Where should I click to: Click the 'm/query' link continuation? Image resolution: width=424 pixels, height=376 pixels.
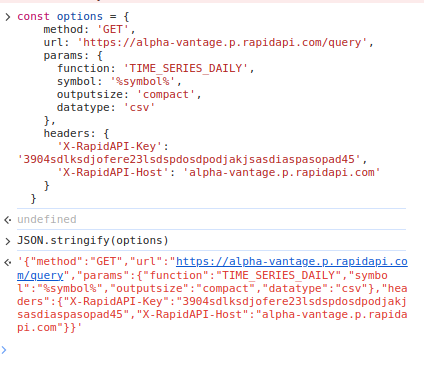(40, 275)
